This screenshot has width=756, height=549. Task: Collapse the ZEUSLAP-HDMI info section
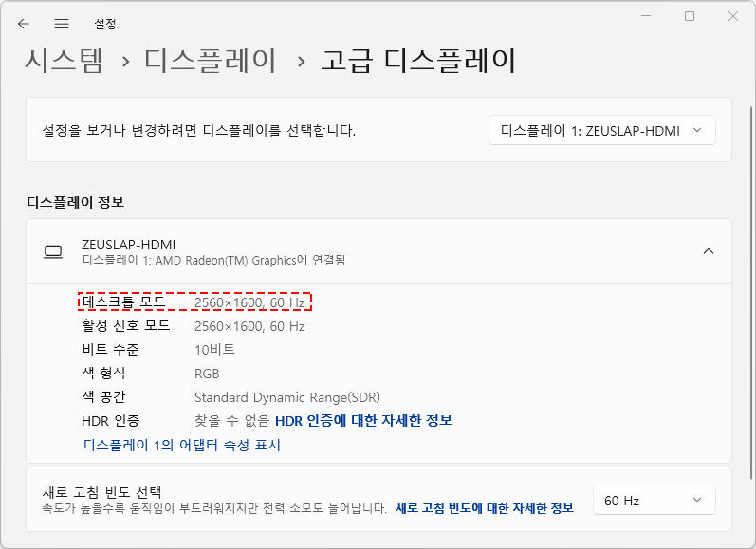[x=709, y=251]
